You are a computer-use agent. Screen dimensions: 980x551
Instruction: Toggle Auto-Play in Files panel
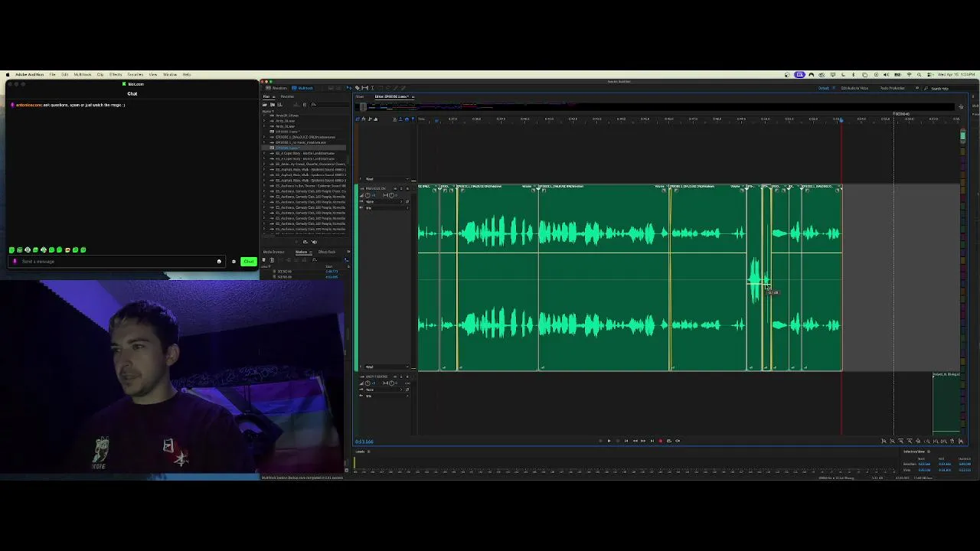pyautogui.click(x=314, y=242)
